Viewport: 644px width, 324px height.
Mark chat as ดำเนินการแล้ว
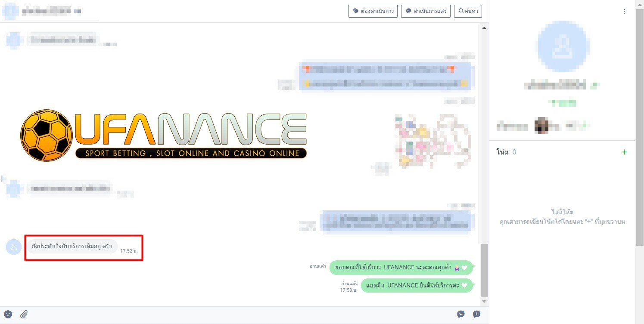click(426, 11)
